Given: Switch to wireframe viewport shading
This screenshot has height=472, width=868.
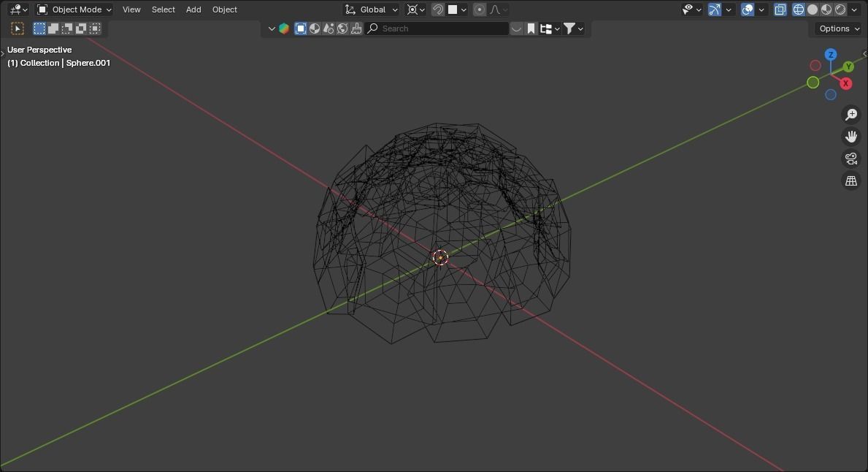Looking at the screenshot, I should [798, 9].
